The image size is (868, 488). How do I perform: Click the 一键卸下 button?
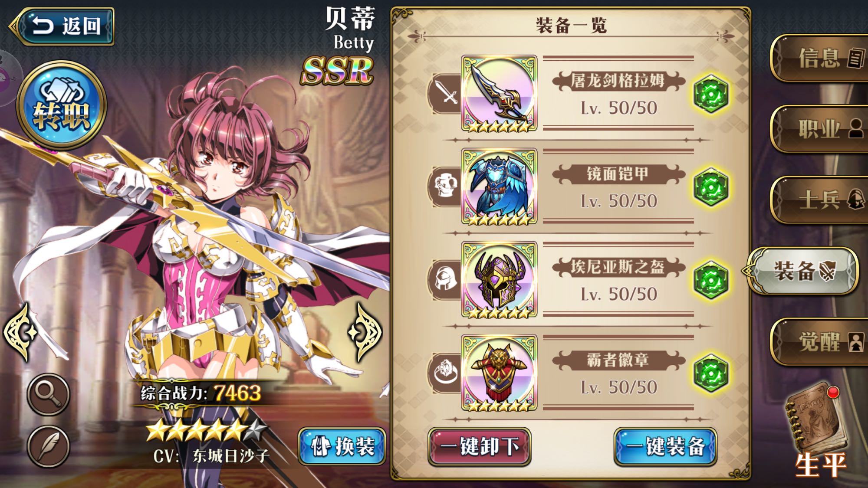[480, 446]
